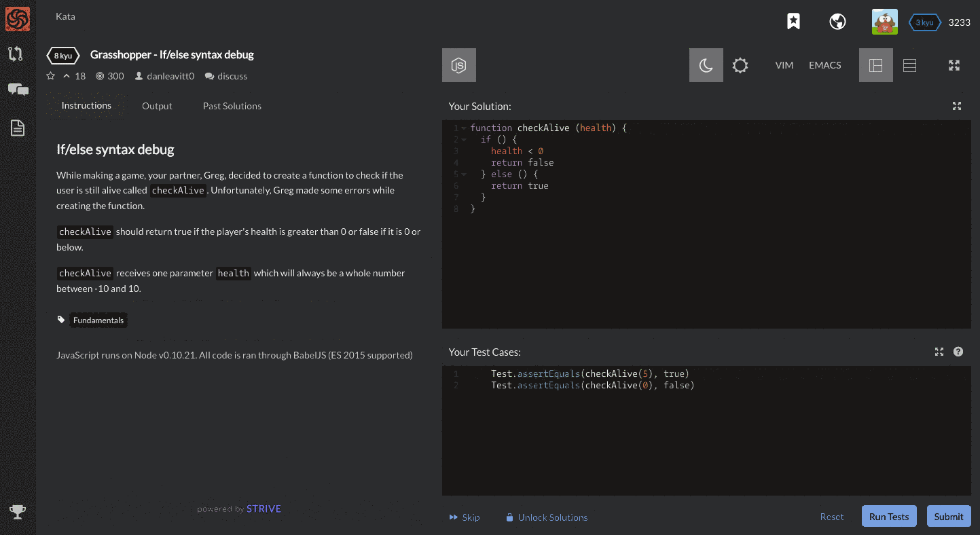Collapse the if block with the line 2 fold arrow
The width and height of the screenshot is (980, 535).
click(x=465, y=139)
